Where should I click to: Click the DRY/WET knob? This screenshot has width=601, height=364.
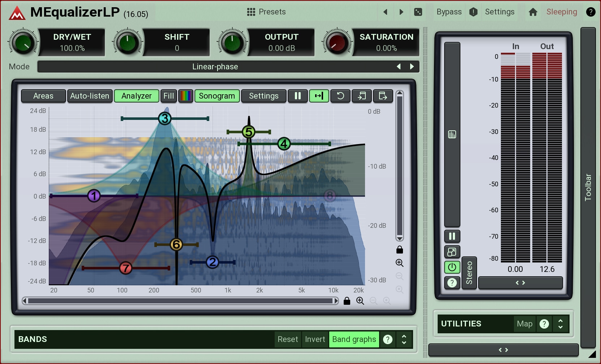tap(23, 43)
